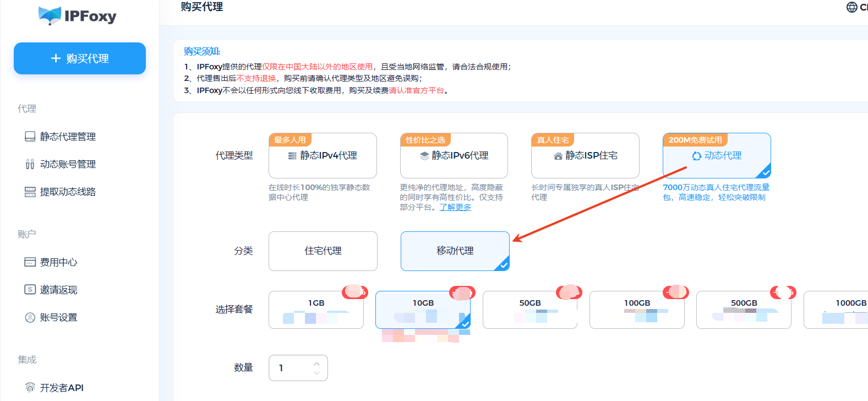
Task: Open the 了解更多 link
Action: pyautogui.click(x=455, y=207)
